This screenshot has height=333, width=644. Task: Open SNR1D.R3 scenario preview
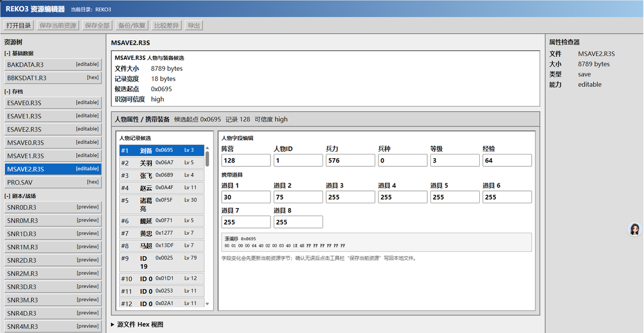point(53,234)
